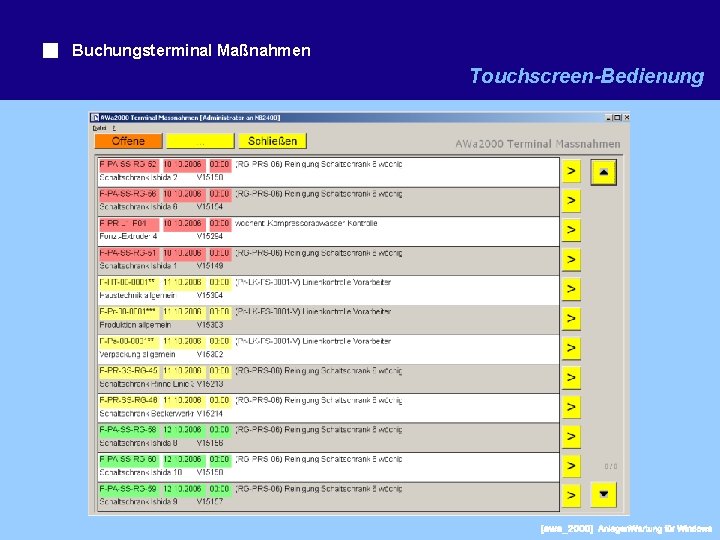Open the arrow button for the V16214 row

pos(571,407)
